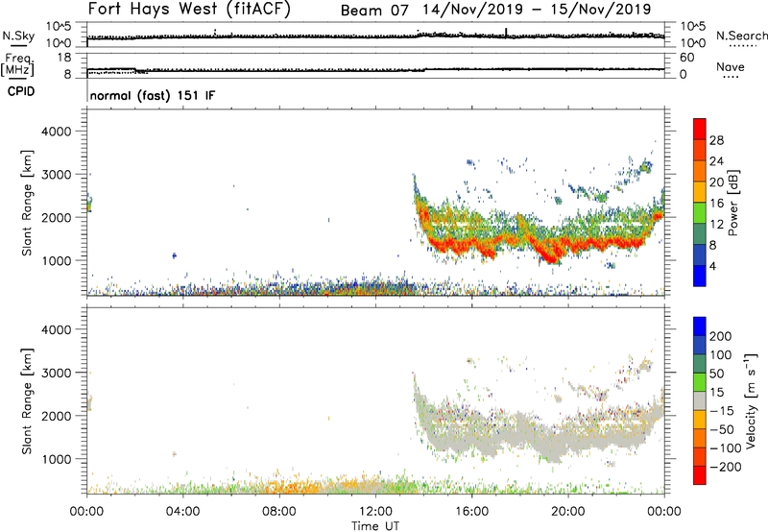
Task: Click the '60' Nave axis tick label
Action: click(x=686, y=58)
